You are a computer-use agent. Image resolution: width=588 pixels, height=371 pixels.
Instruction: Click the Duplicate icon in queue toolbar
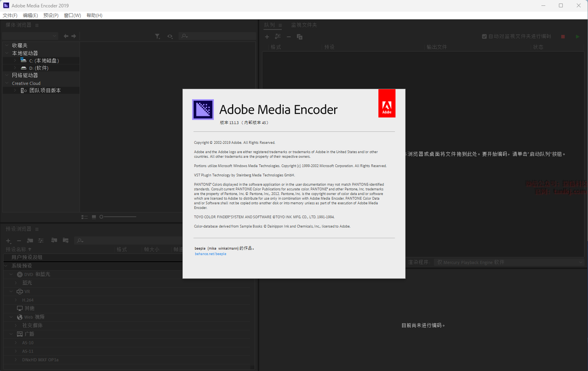pyautogui.click(x=300, y=37)
